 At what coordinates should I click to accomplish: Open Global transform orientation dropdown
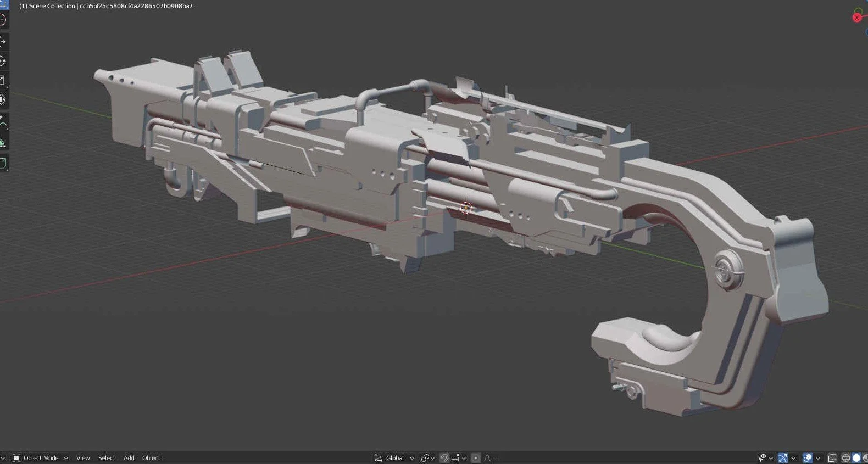pos(394,458)
